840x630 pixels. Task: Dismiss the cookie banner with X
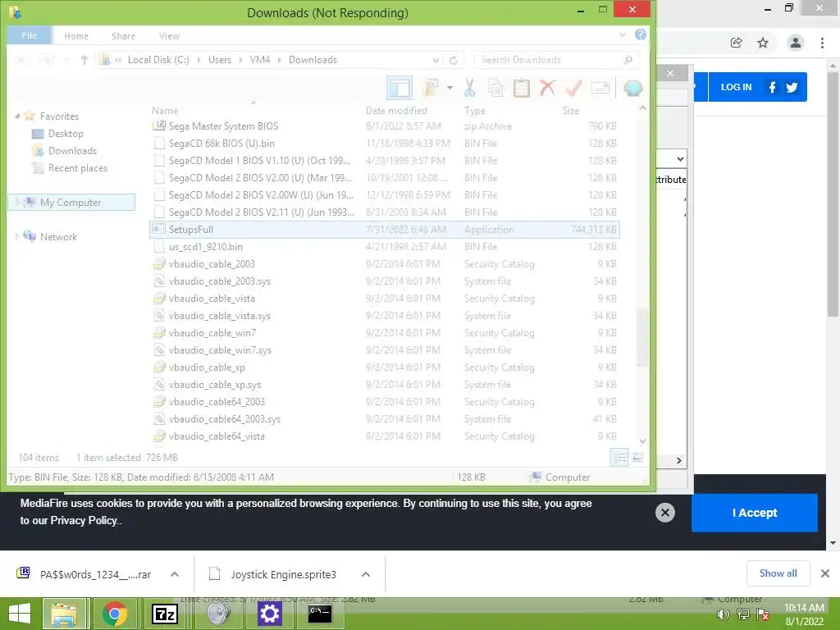coord(664,513)
